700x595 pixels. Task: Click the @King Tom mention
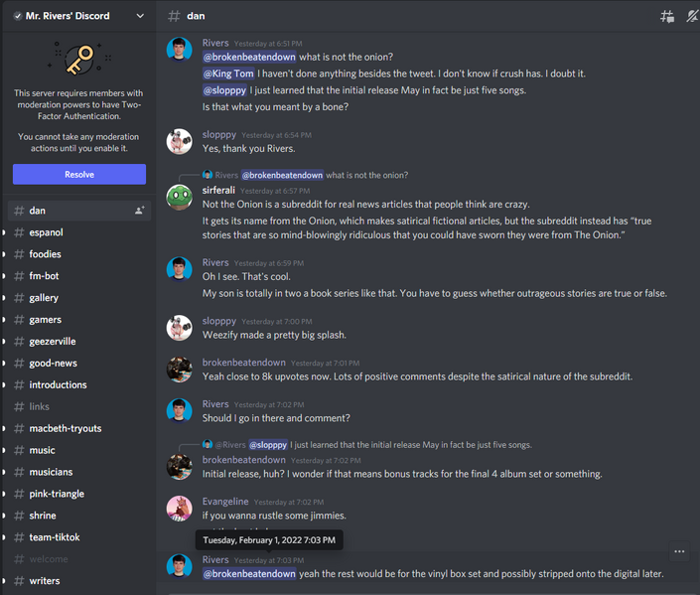click(x=228, y=74)
